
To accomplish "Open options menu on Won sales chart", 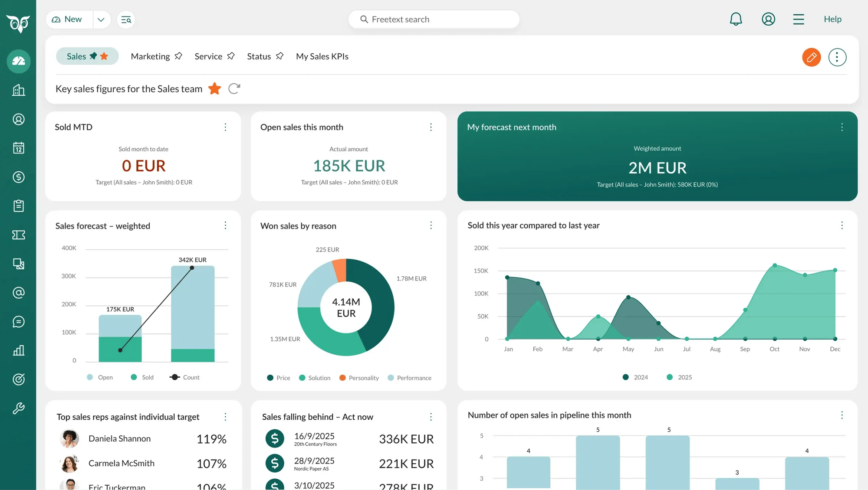I will click(431, 225).
